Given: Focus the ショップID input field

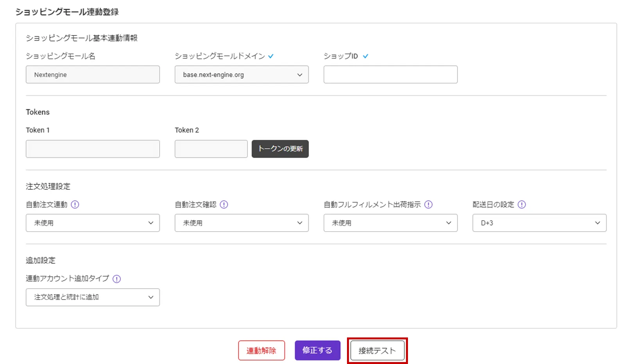Looking at the screenshot, I should [390, 75].
